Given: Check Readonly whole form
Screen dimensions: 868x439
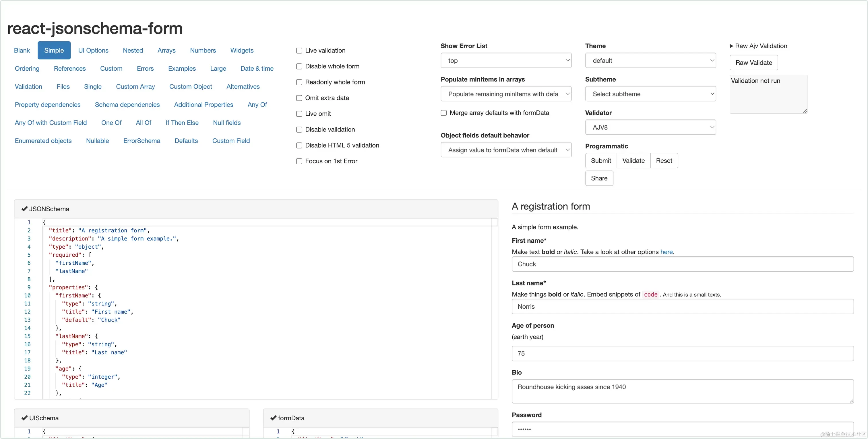Looking at the screenshot, I should tap(299, 82).
